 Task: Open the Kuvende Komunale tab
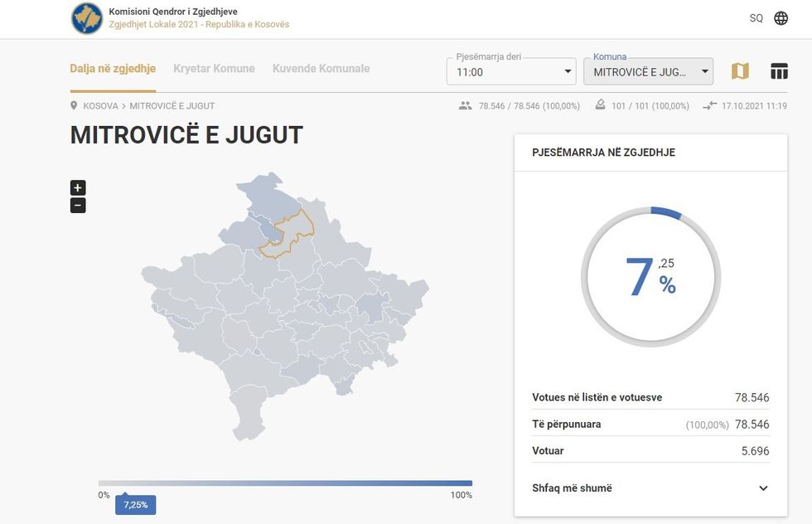(321, 69)
